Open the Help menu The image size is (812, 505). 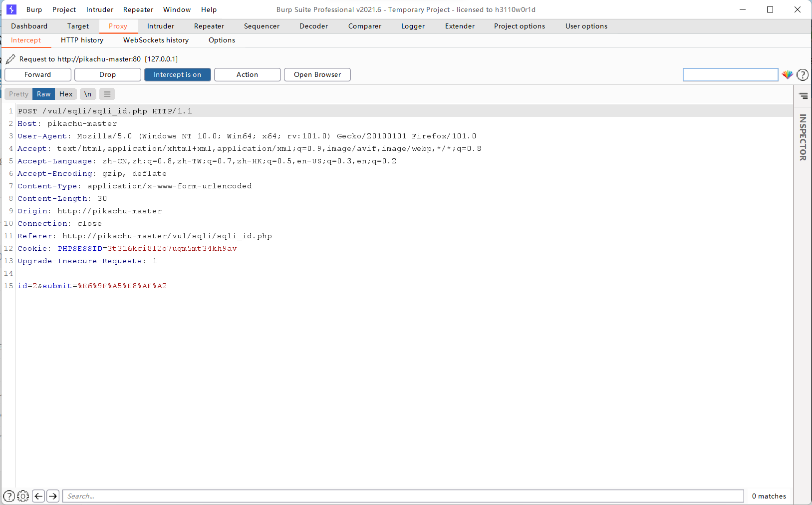click(x=209, y=9)
